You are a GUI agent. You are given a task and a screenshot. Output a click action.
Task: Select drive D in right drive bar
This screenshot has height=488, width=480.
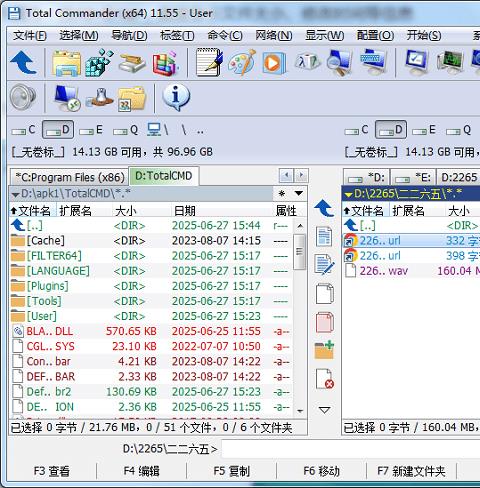(391, 130)
